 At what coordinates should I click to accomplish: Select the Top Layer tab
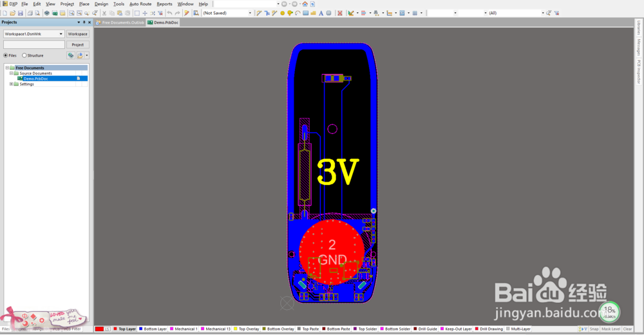[x=124, y=329]
